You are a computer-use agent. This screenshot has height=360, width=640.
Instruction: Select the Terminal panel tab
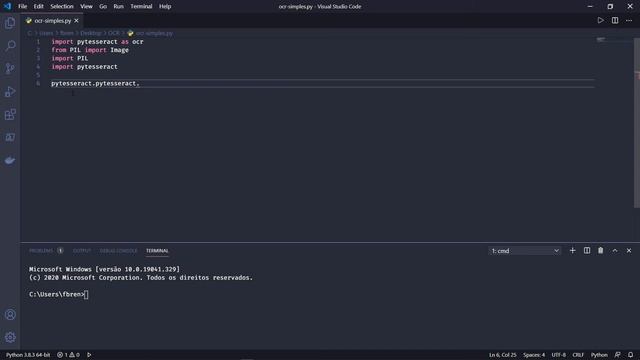pos(157,251)
